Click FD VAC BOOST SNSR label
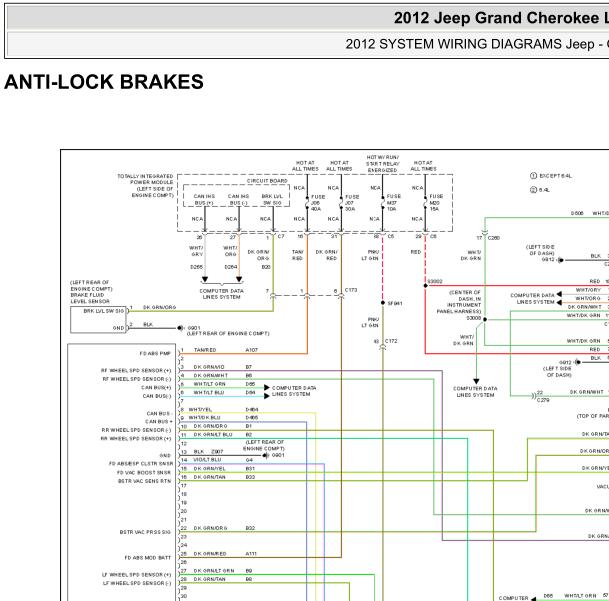Image resolution: width=609 pixels, height=601 pixels. click(144, 472)
